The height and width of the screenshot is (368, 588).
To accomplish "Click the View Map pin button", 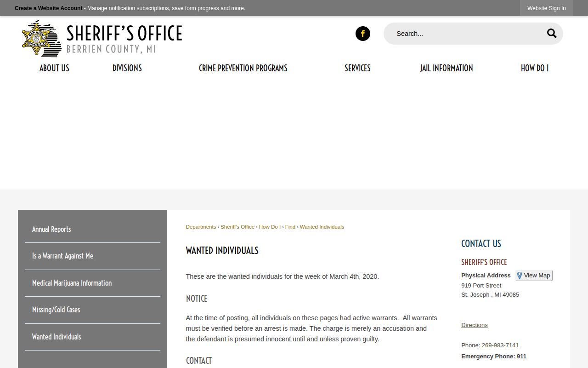I will click(x=534, y=276).
